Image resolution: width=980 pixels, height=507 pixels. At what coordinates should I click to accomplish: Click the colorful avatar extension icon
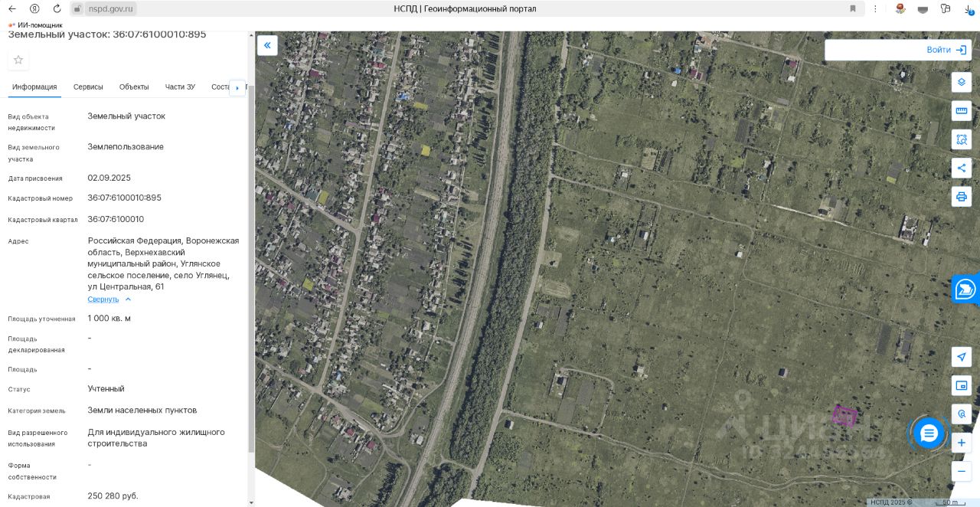(900, 8)
